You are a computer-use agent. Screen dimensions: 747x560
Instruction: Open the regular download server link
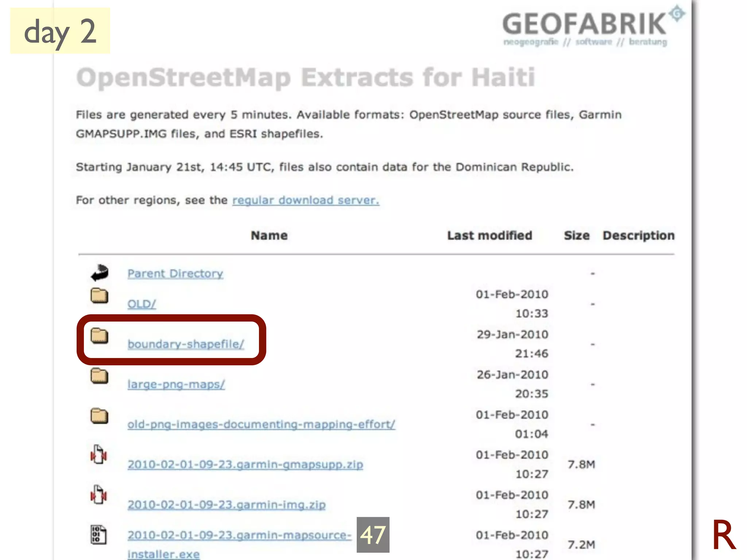[x=306, y=200]
